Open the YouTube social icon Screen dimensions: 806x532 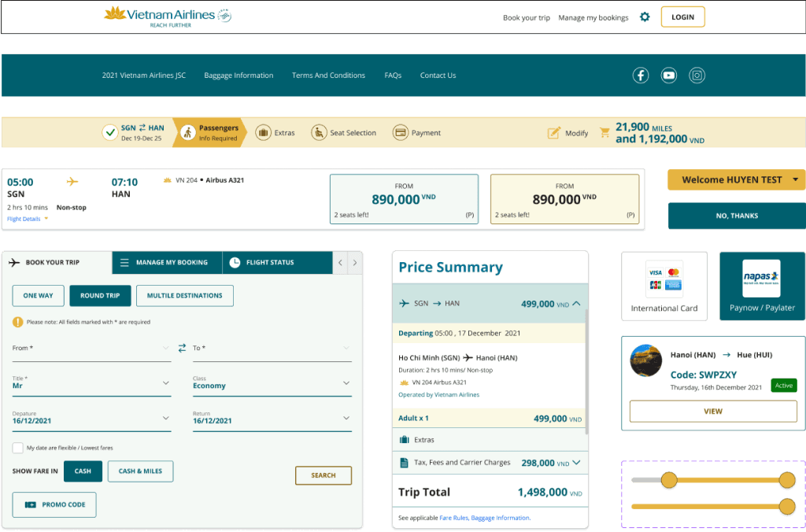tap(669, 75)
